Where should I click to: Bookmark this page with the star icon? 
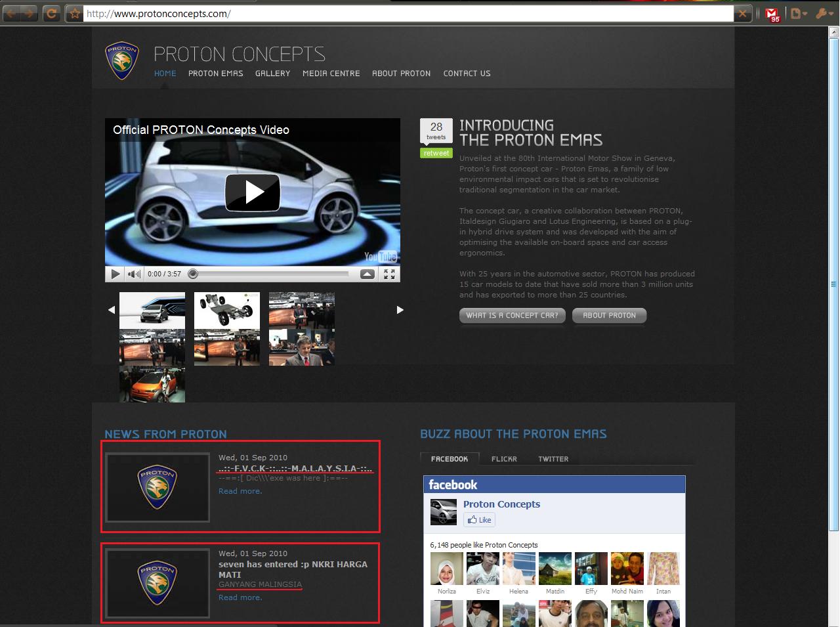[x=75, y=13]
